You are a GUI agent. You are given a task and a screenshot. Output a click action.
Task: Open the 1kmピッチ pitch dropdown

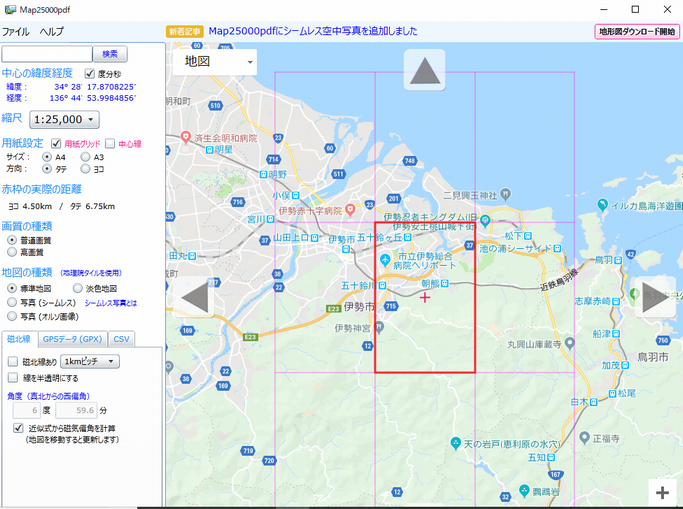click(90, 361)
